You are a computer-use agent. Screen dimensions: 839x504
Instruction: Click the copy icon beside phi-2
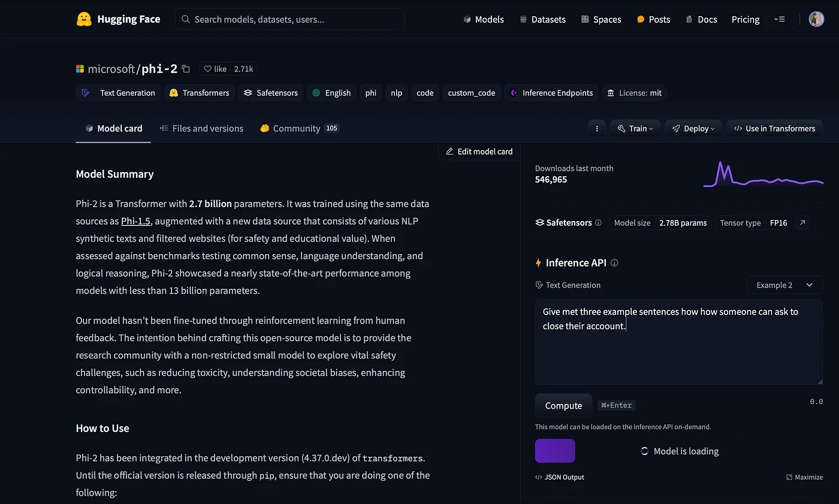(186, 68)
